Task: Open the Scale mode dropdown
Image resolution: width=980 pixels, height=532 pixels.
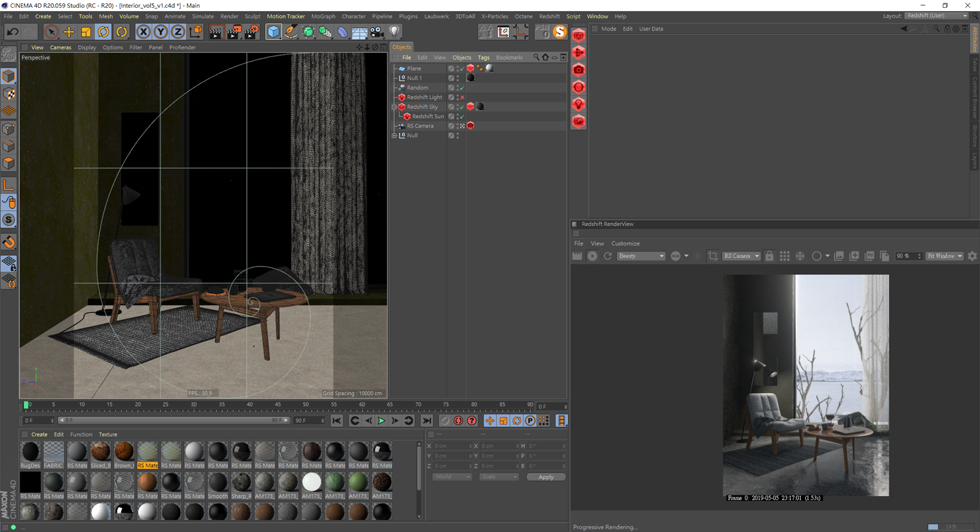Action: pyautogui.click(x=499, y=477)
